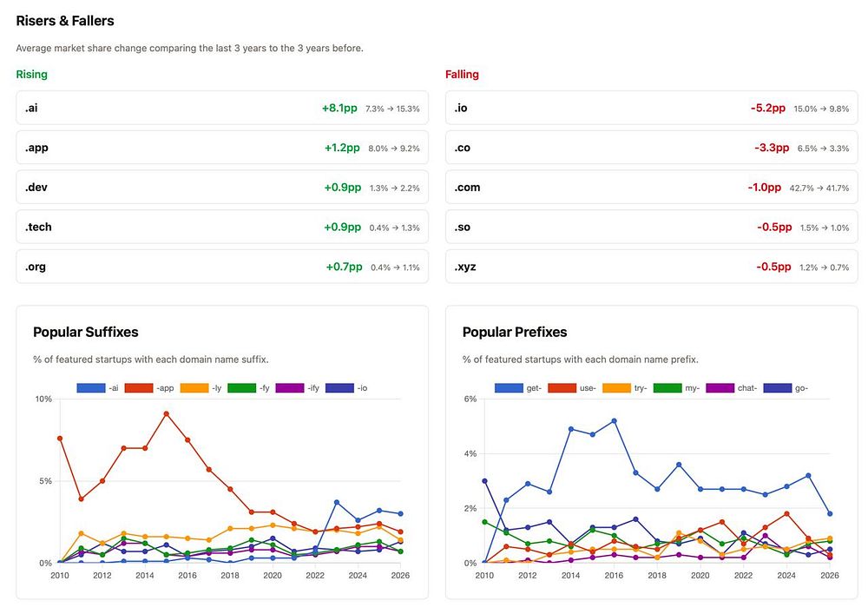868x614 pixels.
Task: Click the orange try- legend swatch
Action: (x=615, y=387)
